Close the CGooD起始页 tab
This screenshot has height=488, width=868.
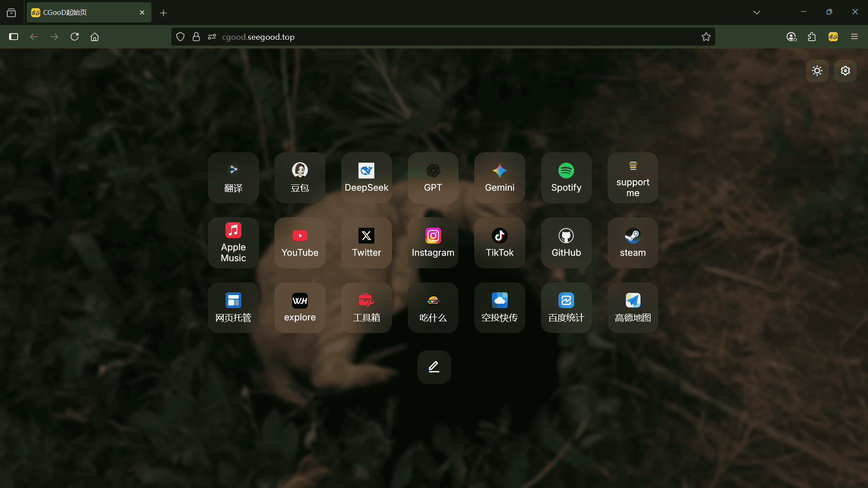(x=142, y=12)
